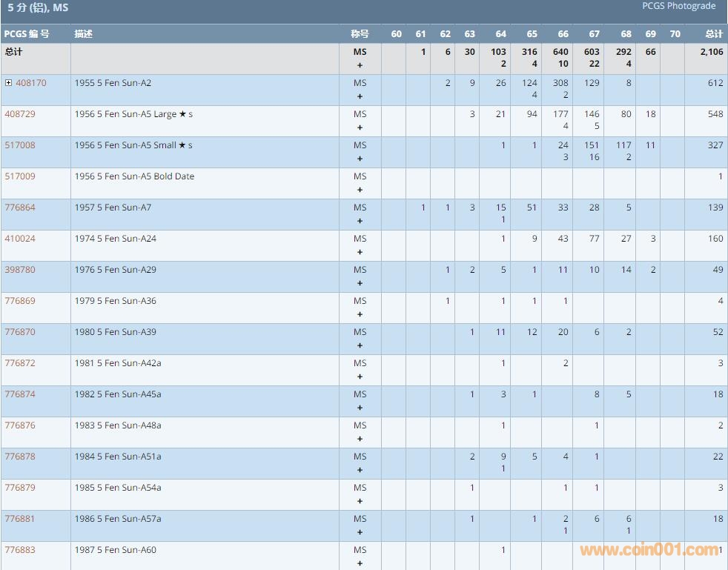This screenshot has width=728, height=570.
Task: Open PCGS number 408170 link
Action: [x=31, y=83]
